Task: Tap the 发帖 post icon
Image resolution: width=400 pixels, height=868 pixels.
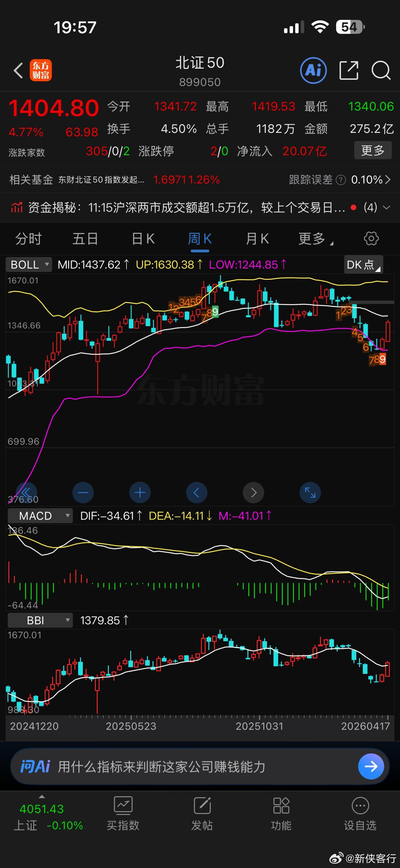Action: [202, 806]
